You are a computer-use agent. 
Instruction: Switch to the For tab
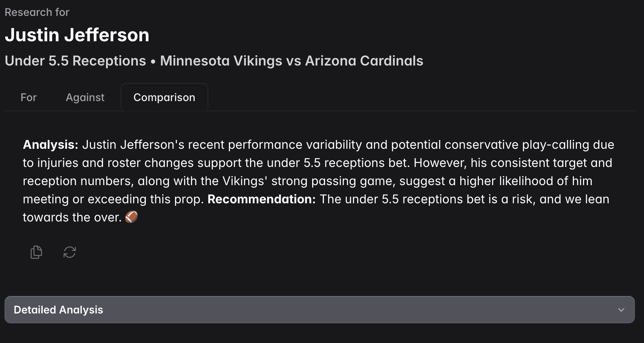pos(28,97)
